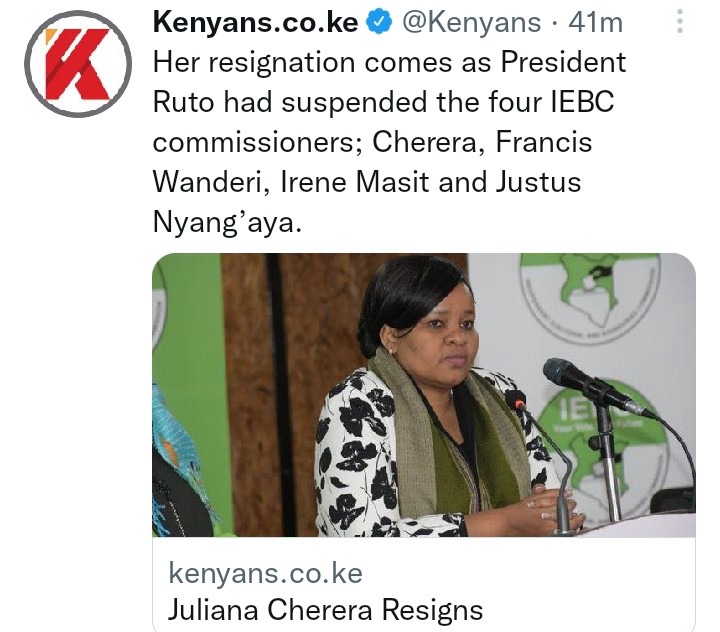The width and height of the screenshot is (720, 632).
Task: Click the kenyans.co.ke card domain
Action: click(x=265, y=573)
